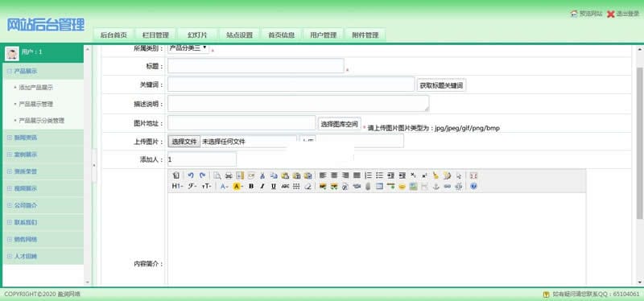Redo the last edit in editor

pyautogui.click(x=202, y=175)
